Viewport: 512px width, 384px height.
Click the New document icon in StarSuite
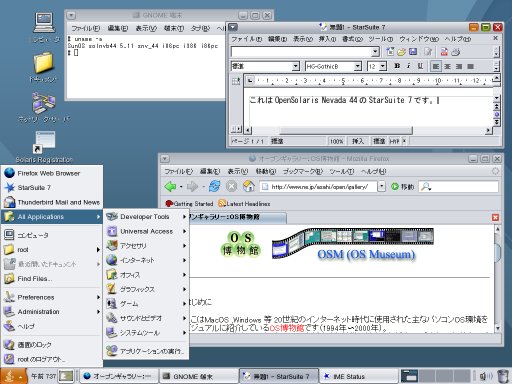390,51
